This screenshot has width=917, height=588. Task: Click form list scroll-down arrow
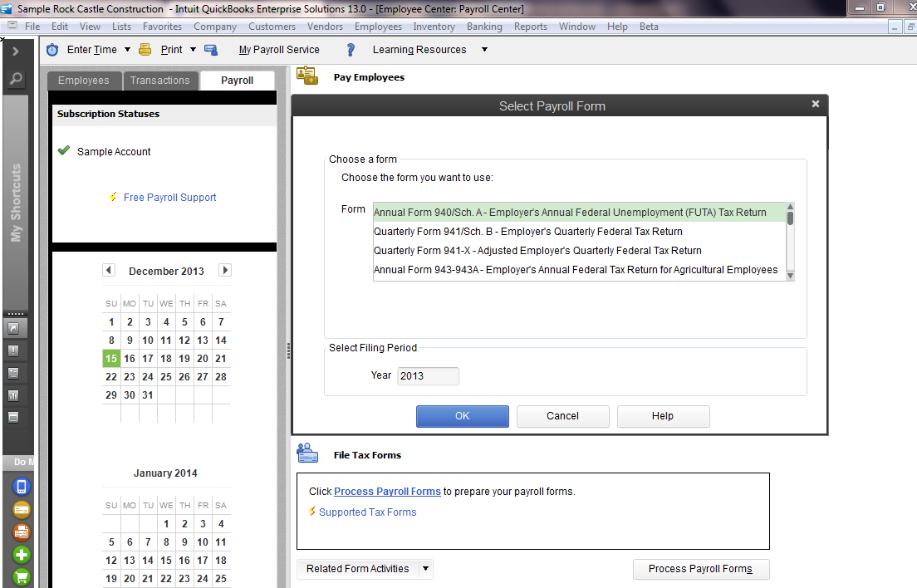[790, 276]
